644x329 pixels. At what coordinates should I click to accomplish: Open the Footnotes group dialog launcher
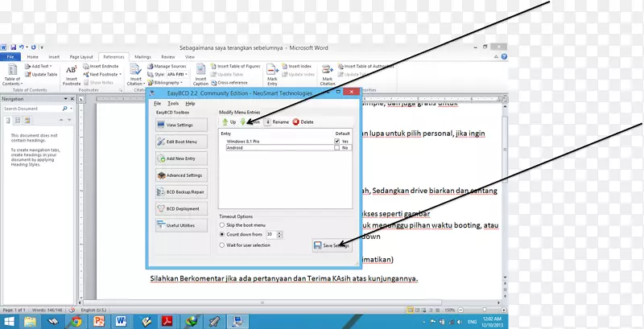click(x=121, y=90)
